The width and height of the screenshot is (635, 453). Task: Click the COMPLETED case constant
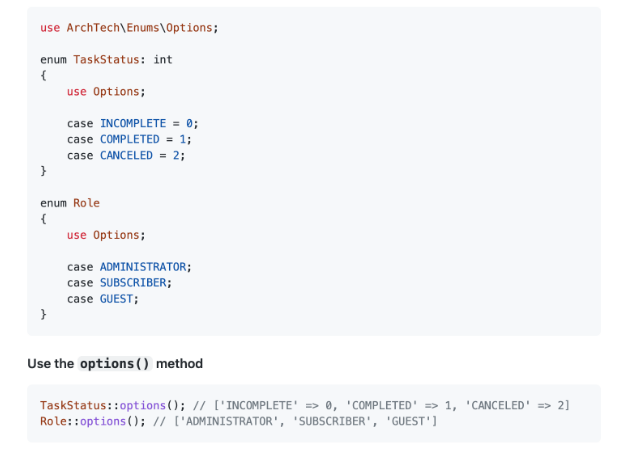click(130, 140)
